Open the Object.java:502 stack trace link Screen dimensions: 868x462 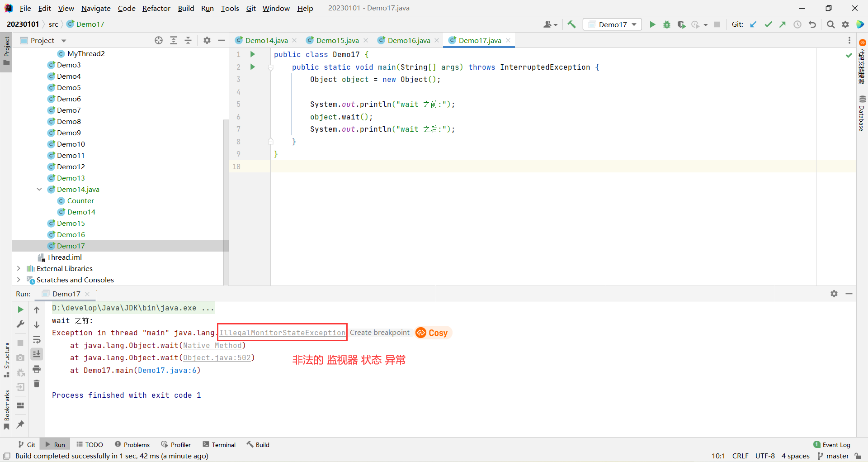pos(217,358)
